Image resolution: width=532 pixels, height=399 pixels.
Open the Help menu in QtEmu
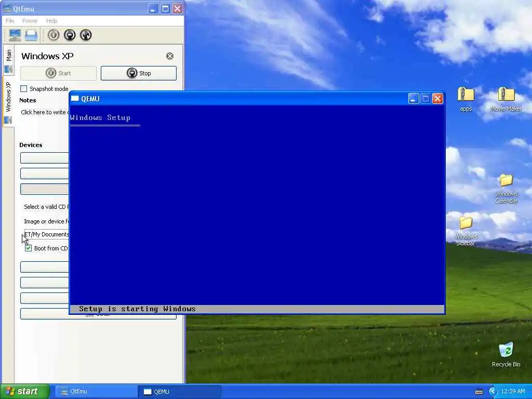point(51,21)
